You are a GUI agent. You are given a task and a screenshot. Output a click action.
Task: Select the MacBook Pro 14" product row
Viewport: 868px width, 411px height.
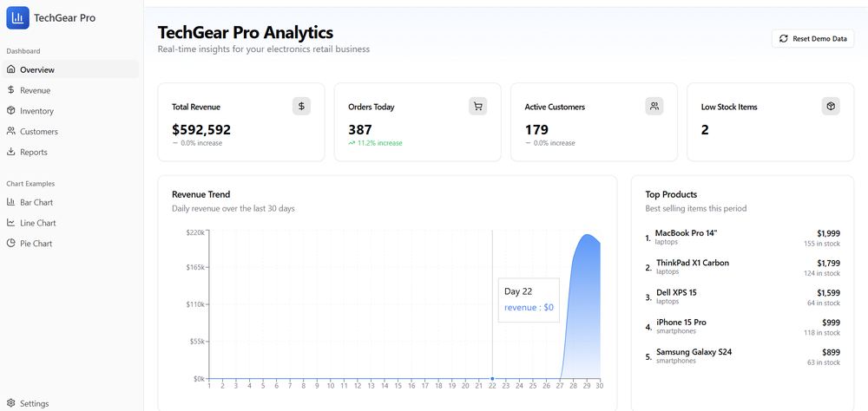pyautogui.click(x=742, y=238)
